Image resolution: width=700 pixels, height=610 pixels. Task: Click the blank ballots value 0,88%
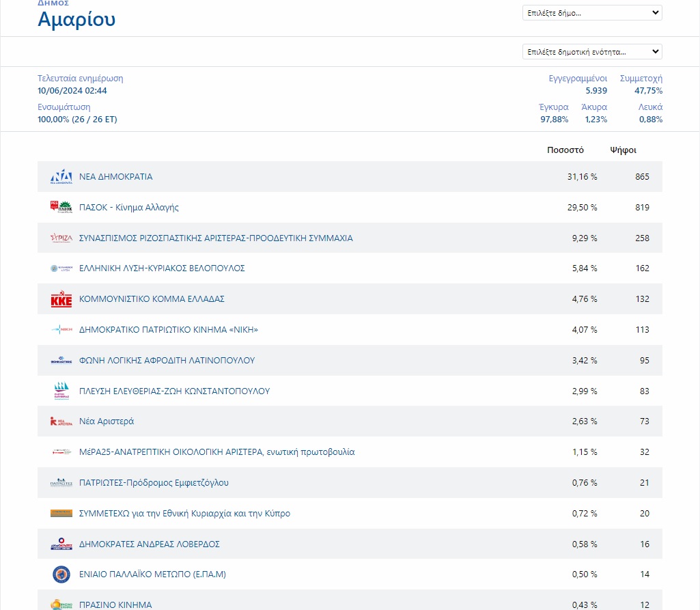650,120
